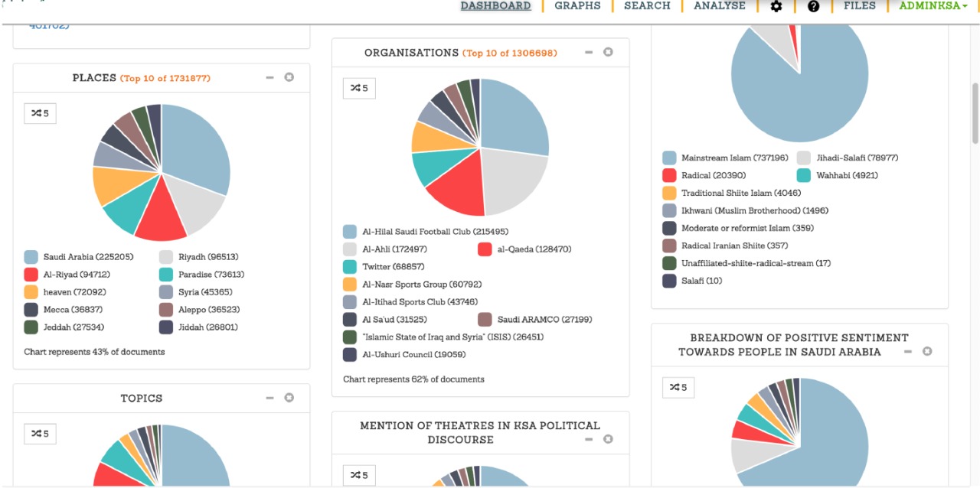Click the shuffle 5 button in Positive Sentiment panel
980x488 pixels.
[678, 387]
